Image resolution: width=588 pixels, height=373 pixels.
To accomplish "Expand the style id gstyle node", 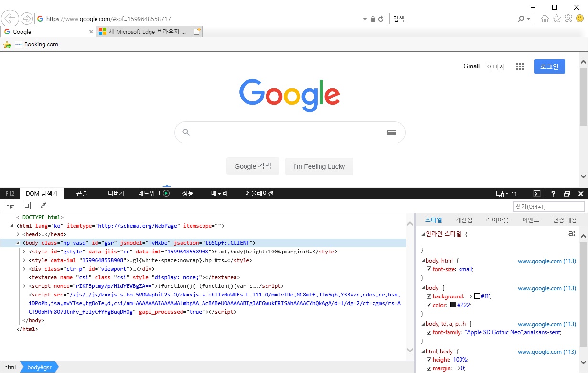I will [x=24, y=252].
